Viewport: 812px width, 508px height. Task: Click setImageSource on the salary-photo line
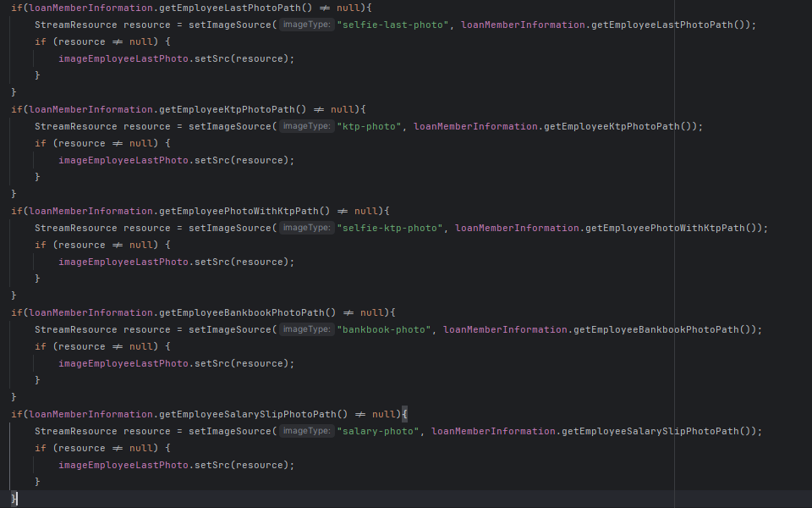(229, 431)
